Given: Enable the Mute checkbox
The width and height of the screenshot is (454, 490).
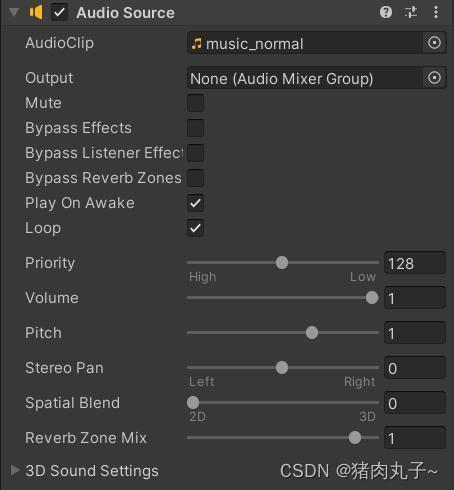Looking at the screenshot, I should pos(195,103).
